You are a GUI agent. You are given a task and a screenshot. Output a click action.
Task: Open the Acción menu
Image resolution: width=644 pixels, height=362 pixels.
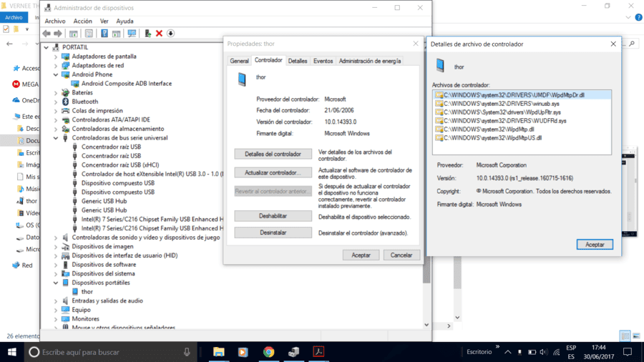click(x=82, y=21)
